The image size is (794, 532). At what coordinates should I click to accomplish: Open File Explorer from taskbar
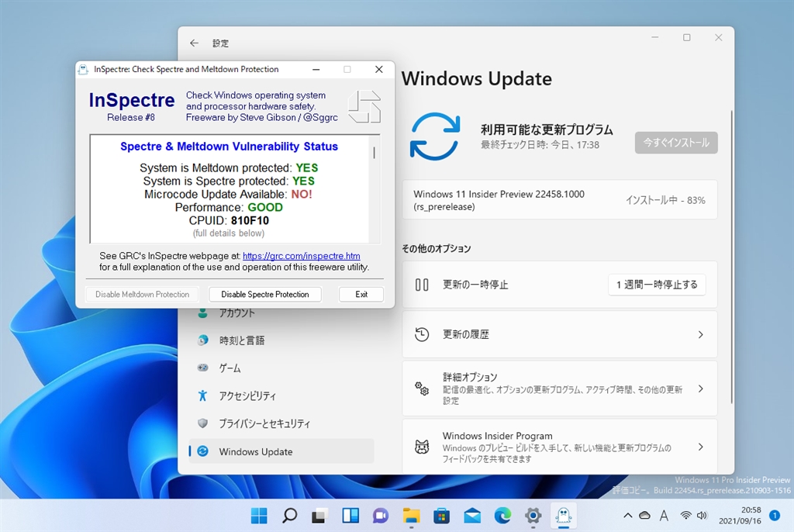pos(411,516)
